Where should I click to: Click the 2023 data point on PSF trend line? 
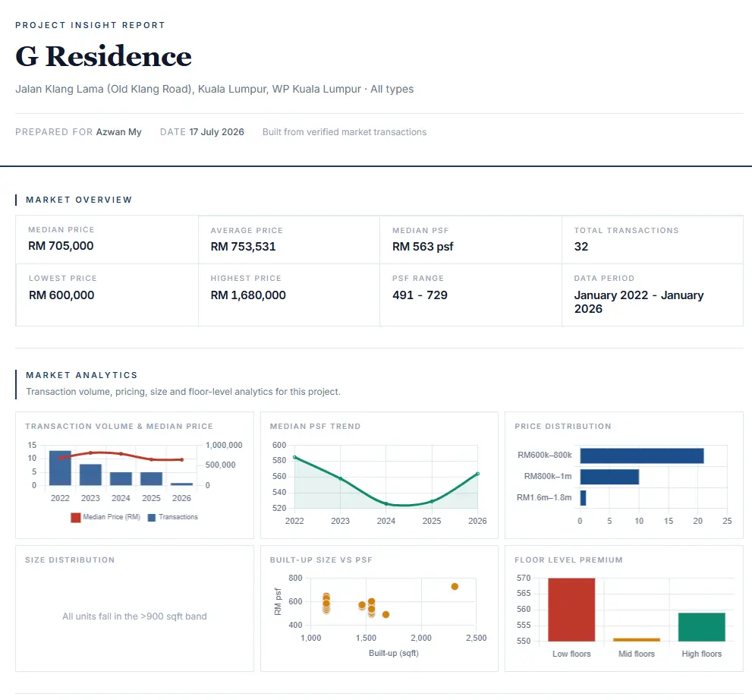(341, 478)
